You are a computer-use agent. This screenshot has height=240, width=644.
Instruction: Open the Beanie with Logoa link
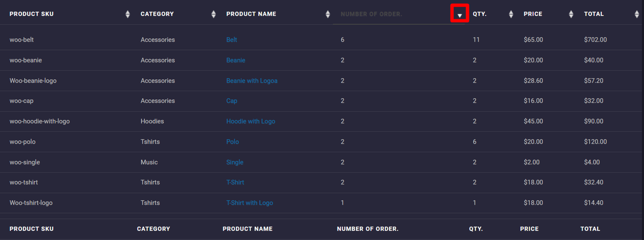point(252,81)
